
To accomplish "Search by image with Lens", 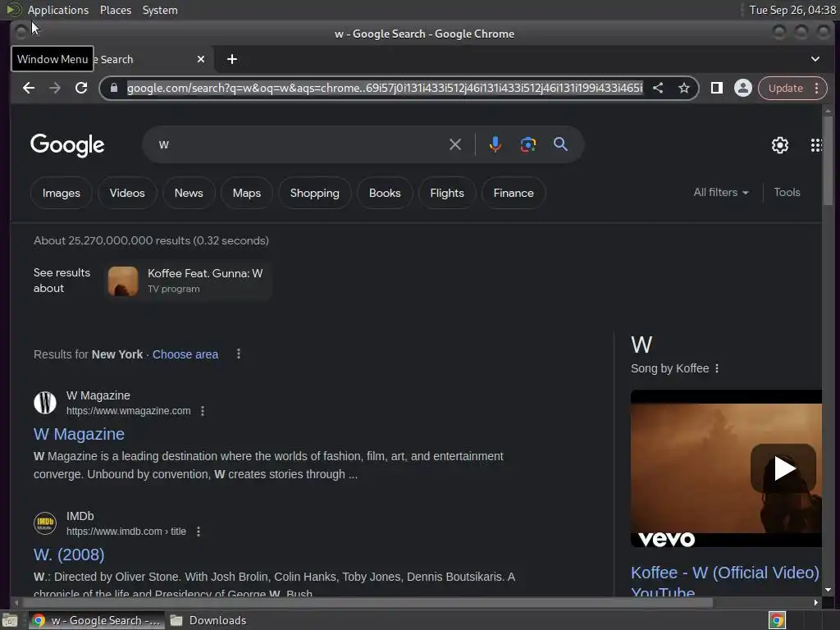I will 527,144.
